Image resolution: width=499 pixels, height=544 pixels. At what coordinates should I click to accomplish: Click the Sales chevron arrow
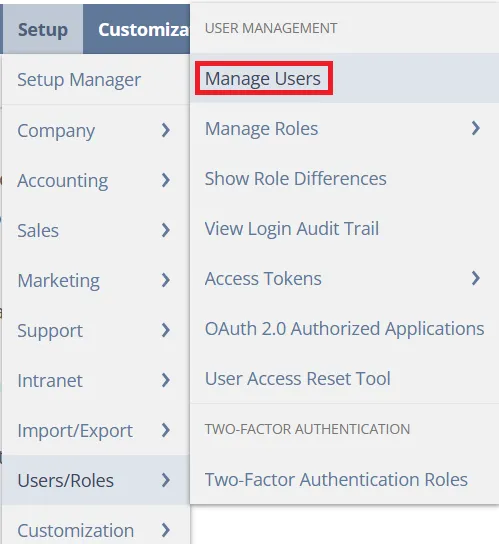click(x=166, y=230)
